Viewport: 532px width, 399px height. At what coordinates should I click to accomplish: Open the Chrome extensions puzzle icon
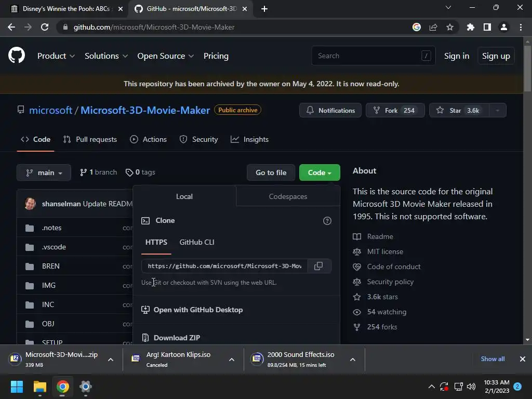coord(471,27)
